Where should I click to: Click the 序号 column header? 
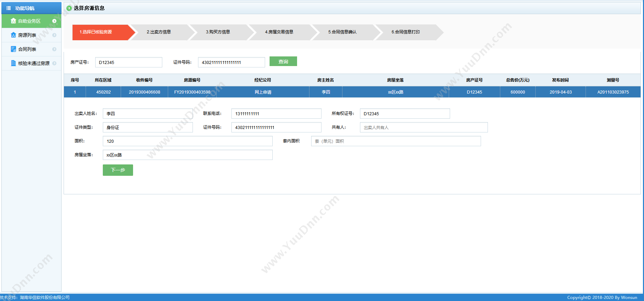(75, 80)
